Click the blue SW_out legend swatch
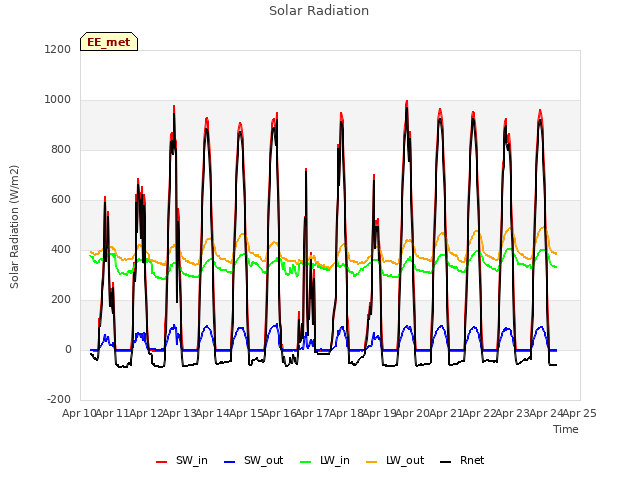The image size is (640, 480). pyautogui.click(x=230, y=462)
